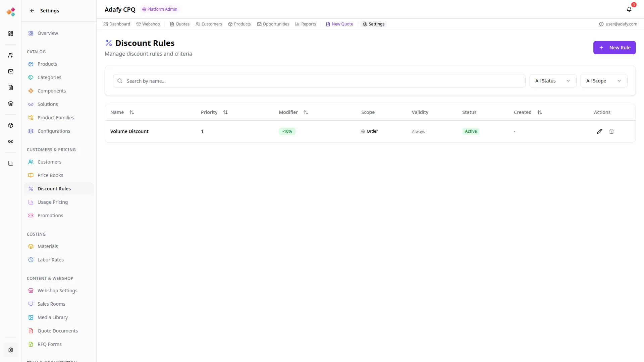Click the trash delete icon for Volume Discount
Image resolution: width=644 pixels, height=362 pixels.
click(611, 131)
